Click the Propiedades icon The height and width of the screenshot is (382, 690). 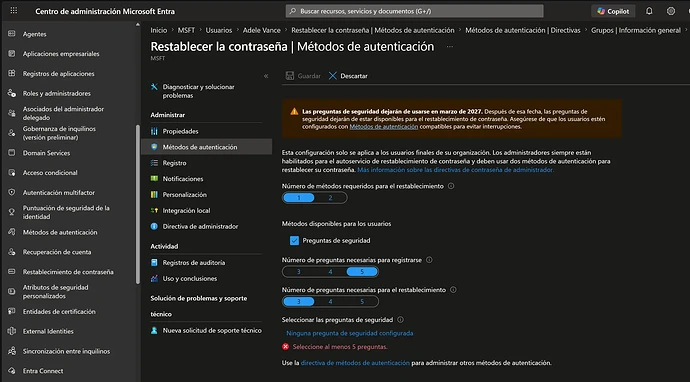click(154, 131)
